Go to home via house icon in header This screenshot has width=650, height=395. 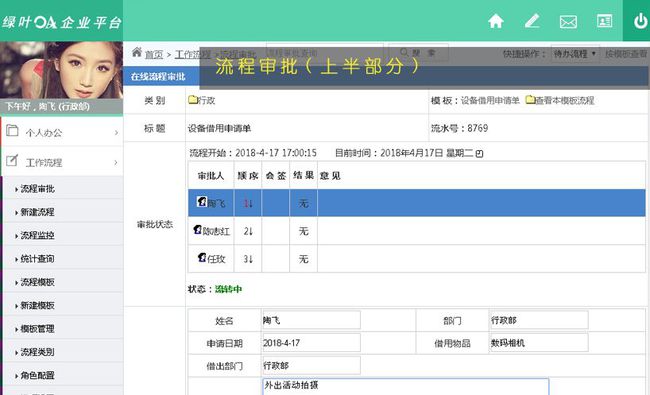coord(496,21)
